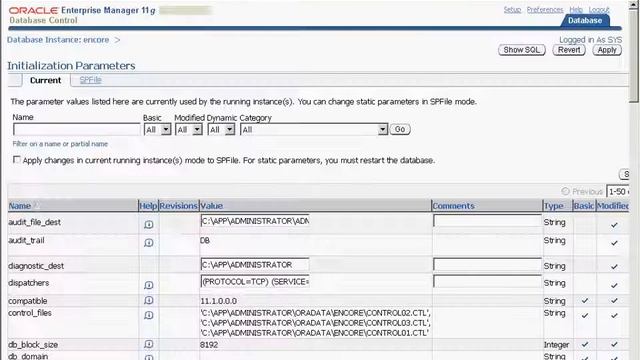Sort by the Type column header
The width and height of the screenshot is (640, 360).
click(553, 206)
